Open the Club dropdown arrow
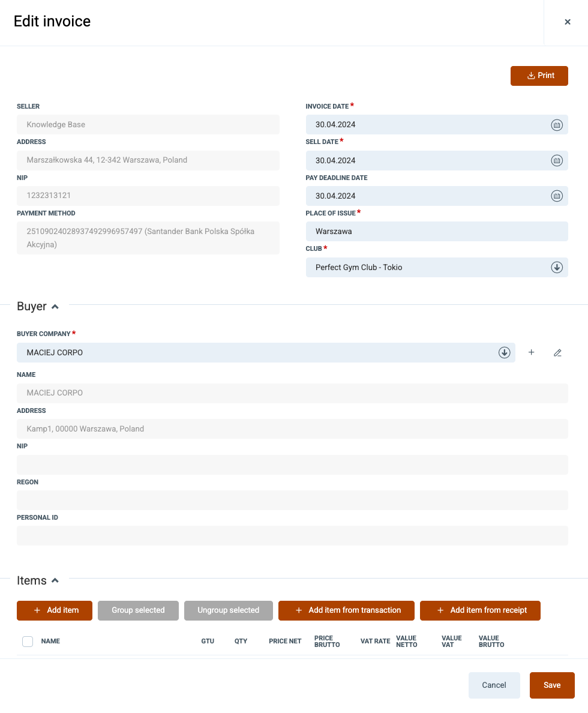Screen dimensions: 588x713 pyautogui.click(x=557, y=268)
